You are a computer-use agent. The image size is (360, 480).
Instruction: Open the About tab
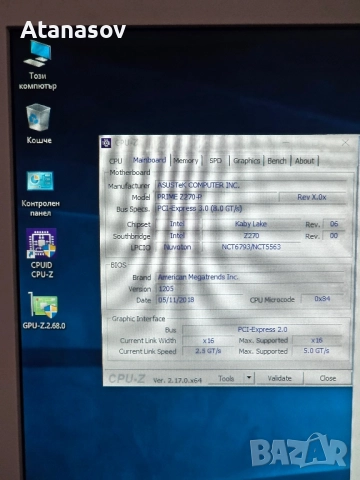(305, 161)
